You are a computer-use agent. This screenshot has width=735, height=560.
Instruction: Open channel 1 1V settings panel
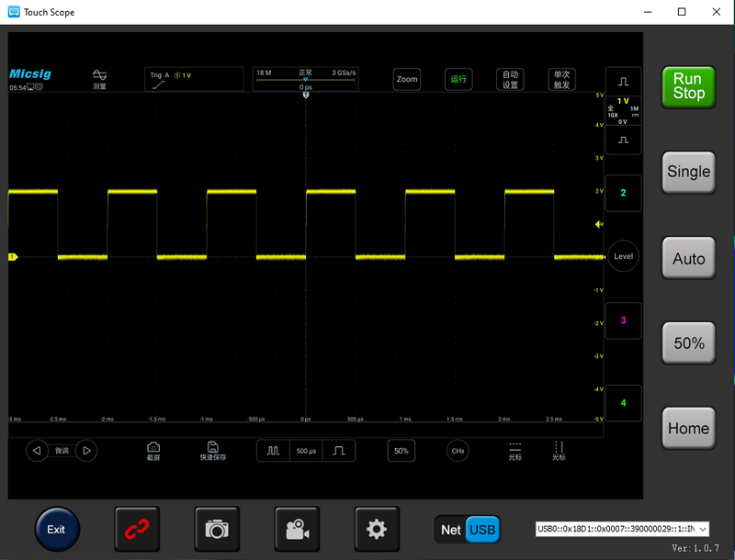pos(624,111)
